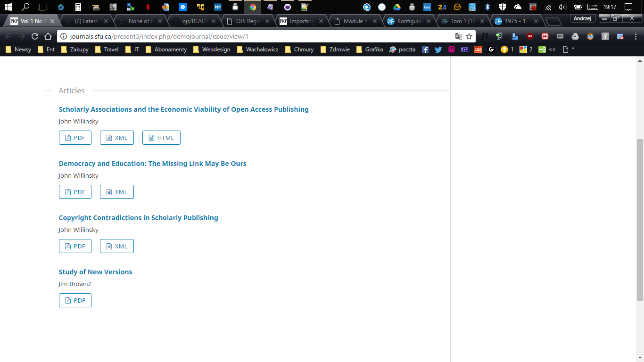Click the vertical page scrollbar thumb

point(640,219)
